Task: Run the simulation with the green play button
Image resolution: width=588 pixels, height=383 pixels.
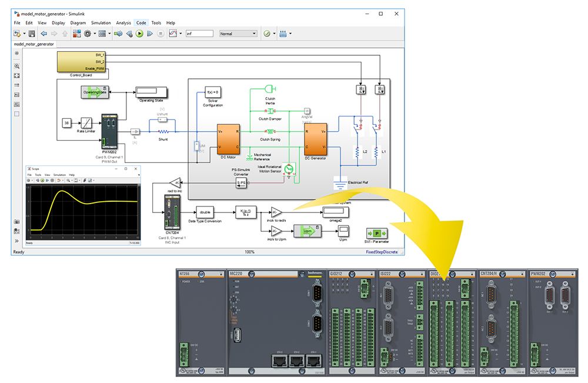Action: [x=139, y=34]
